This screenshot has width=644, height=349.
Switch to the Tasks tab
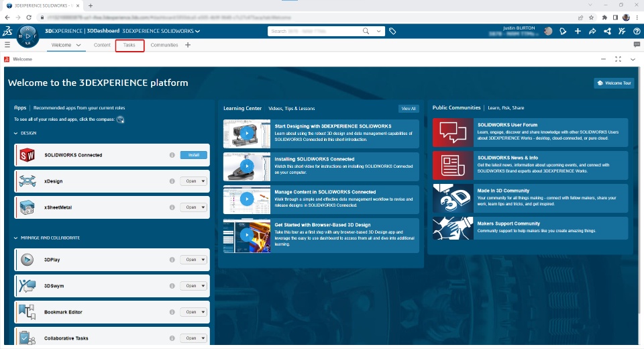pyautogui.click(x=129, y=45)
